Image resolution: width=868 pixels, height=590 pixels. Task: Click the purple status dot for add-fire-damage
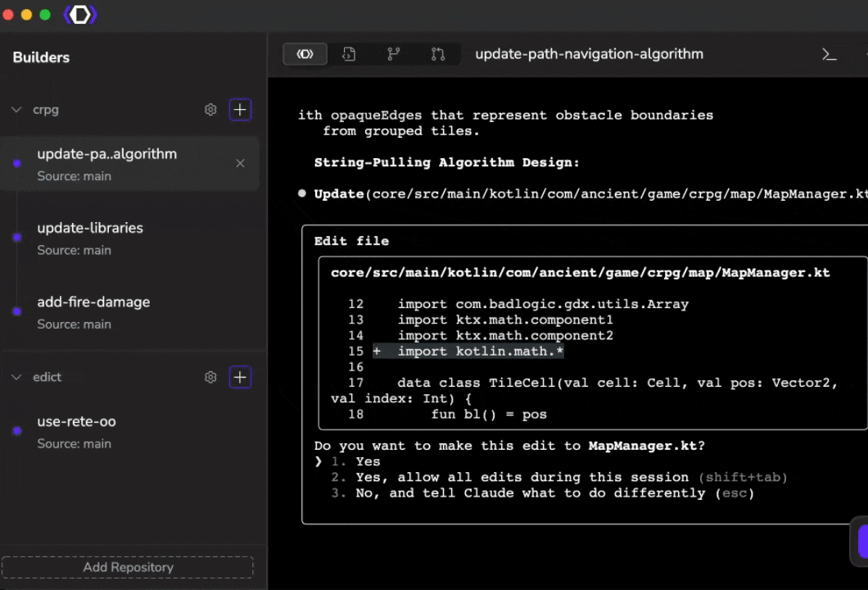coord(17,311)
